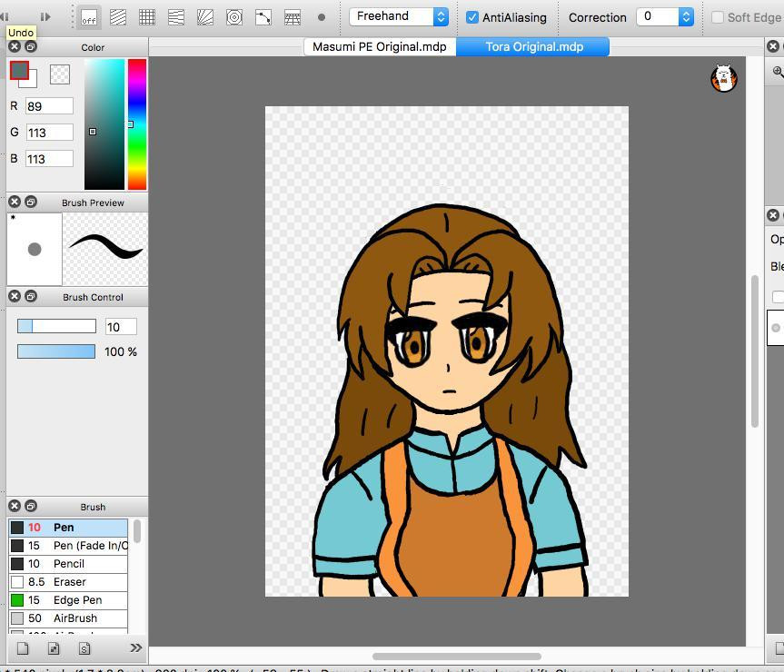Image resolution: width=784 pixels, height=672 pixels.
Task: Select the transparent color swatch
Action: pos(60,74)
